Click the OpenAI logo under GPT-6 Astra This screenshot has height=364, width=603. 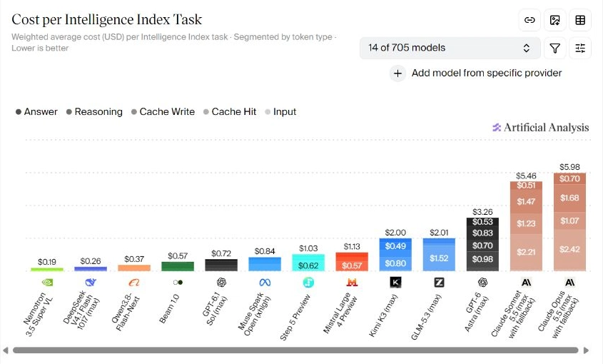[482, 283]
